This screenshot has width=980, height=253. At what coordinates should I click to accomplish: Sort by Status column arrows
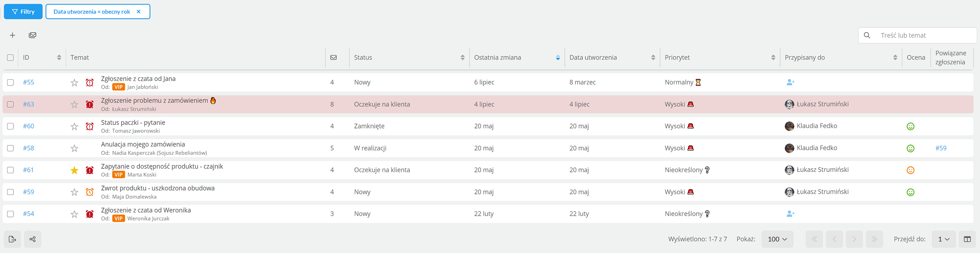click(x=462, y=58)
